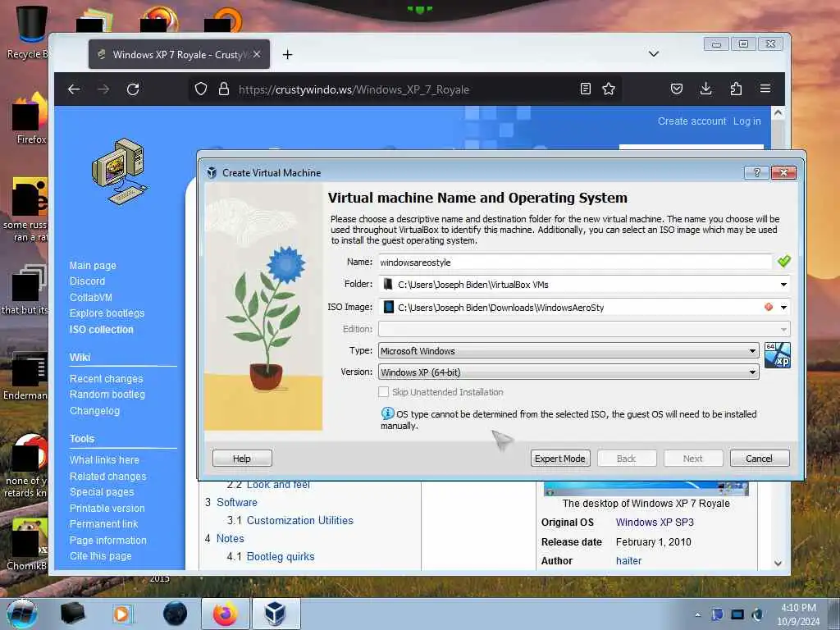Viewport: 840px width, 630px height.
Task: Click Create account link
Action: pos(692,121)
